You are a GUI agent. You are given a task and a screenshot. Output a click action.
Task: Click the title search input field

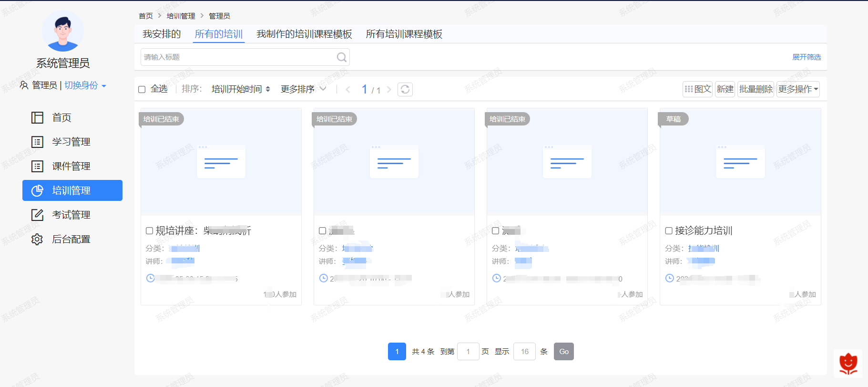tap(245, 57)
